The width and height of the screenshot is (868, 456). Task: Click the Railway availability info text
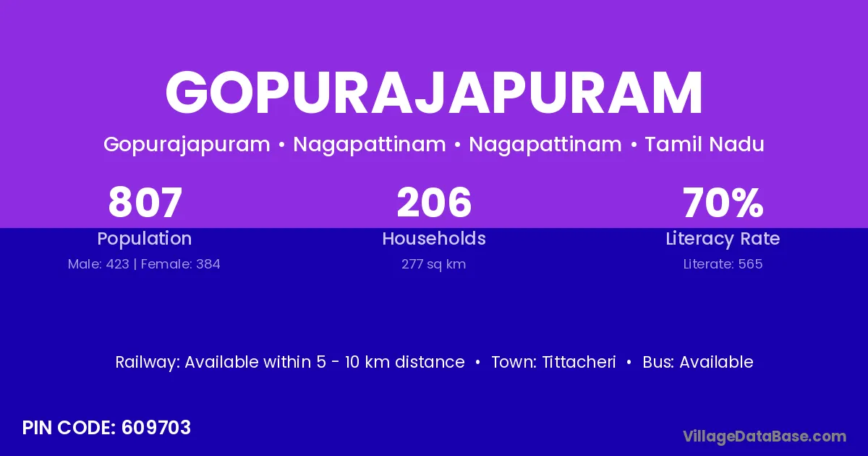[289, 362]
